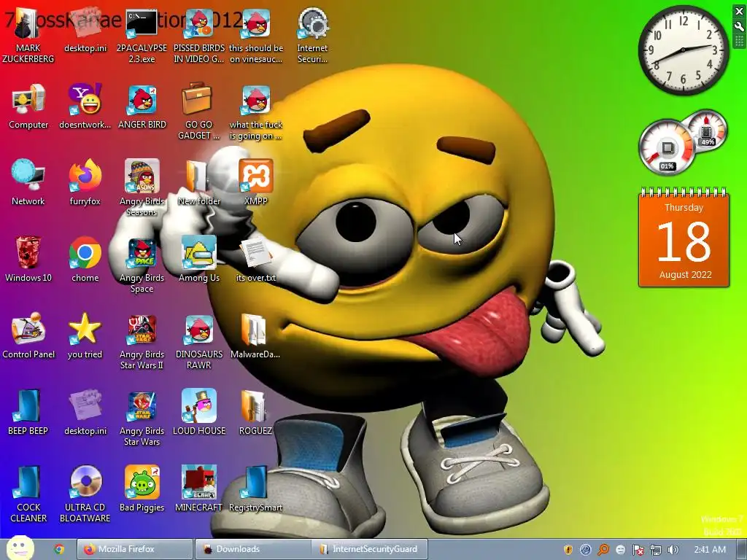This screenshot has height=560, width=747.
Task: Launch the chome Chrome shortcut
Action: coord(85,260)
